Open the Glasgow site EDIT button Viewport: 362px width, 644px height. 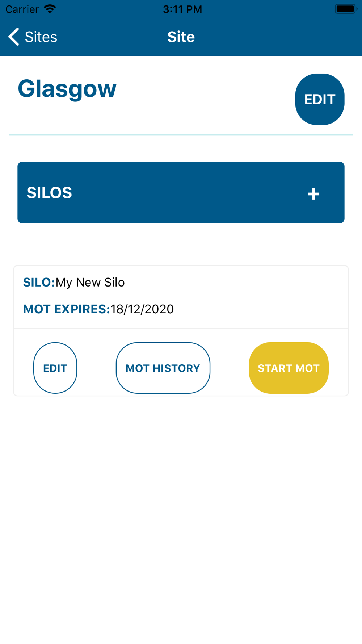point(320,99)
